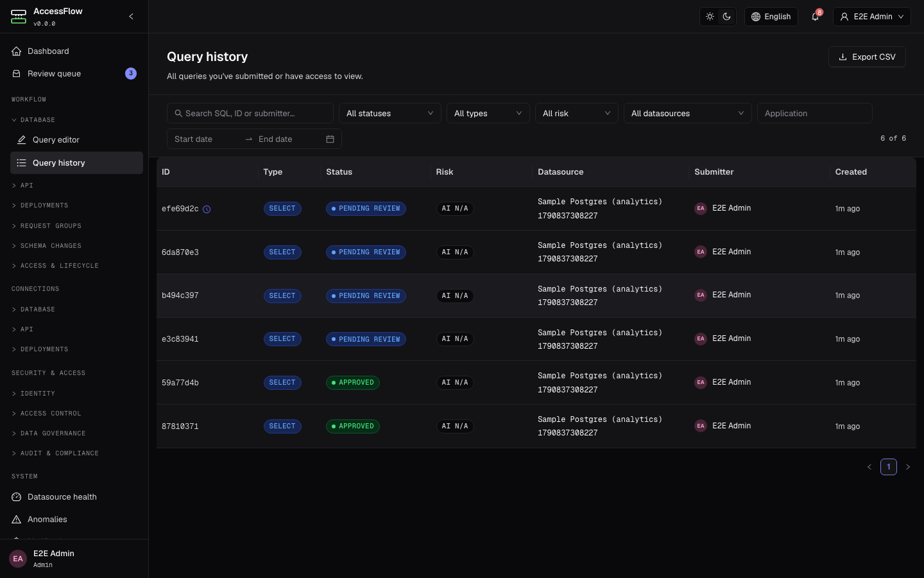This screenshot has width=924, height=578.
Task: Expand SCHEMA CHANGES section
Action: (x=46, y=246)
